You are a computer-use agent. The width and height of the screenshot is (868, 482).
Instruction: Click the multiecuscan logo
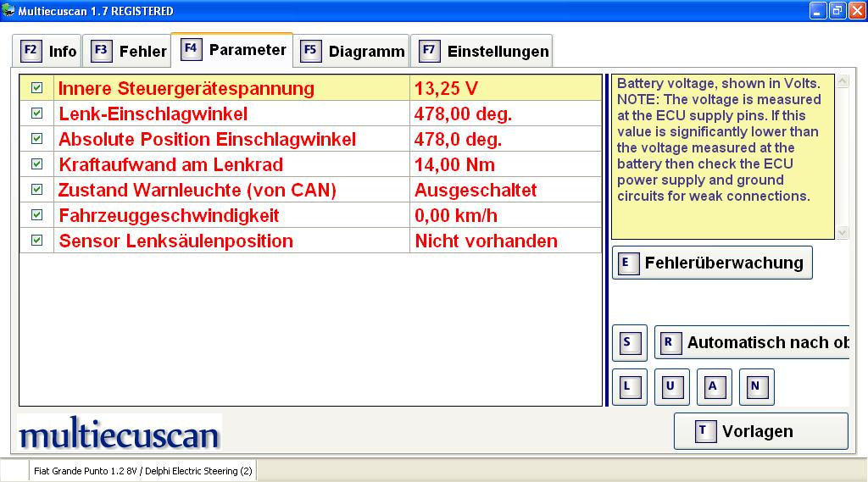click(x=120, y=434)
